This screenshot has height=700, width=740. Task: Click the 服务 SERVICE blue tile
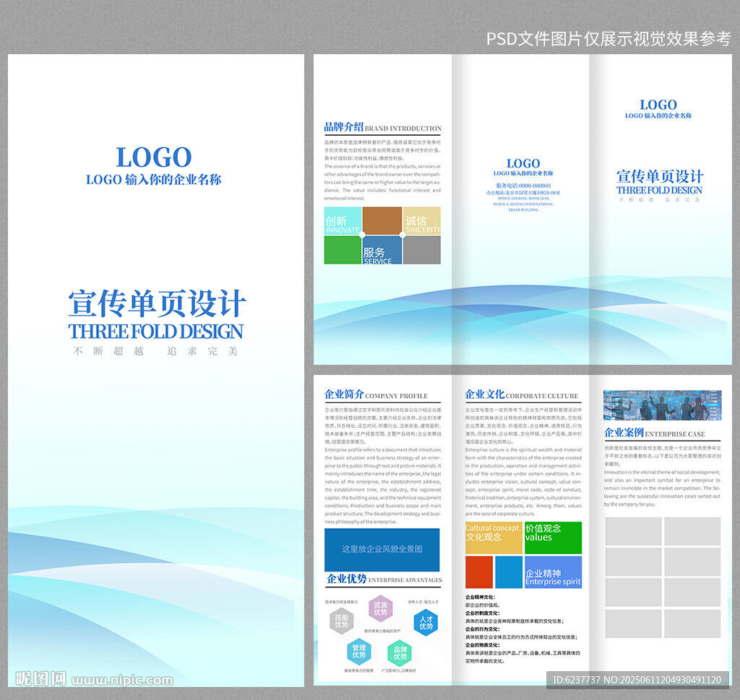coord(382,250)
